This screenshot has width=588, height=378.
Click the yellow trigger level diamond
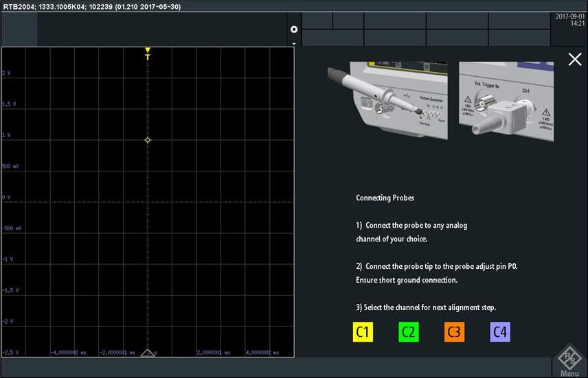(147, 140)
